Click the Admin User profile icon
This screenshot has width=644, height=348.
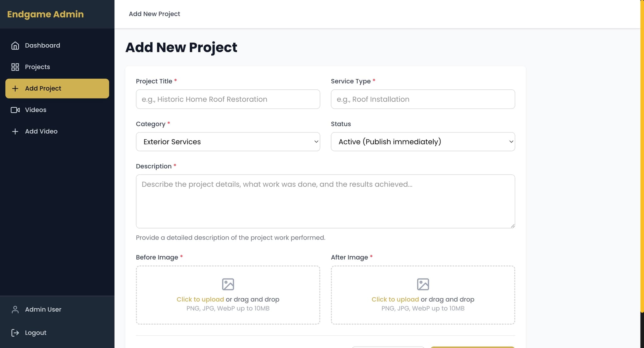point(15,310)
